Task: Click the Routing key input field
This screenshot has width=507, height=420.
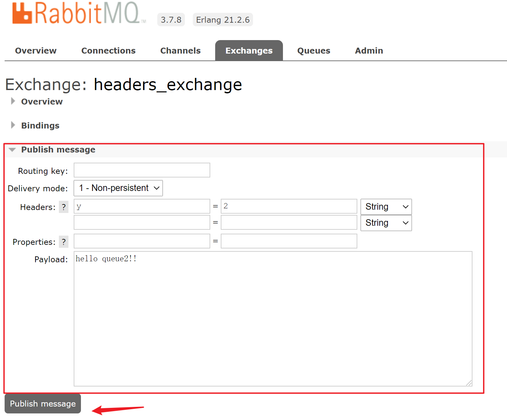Action: pyautogui.click(x=142, y=170)
